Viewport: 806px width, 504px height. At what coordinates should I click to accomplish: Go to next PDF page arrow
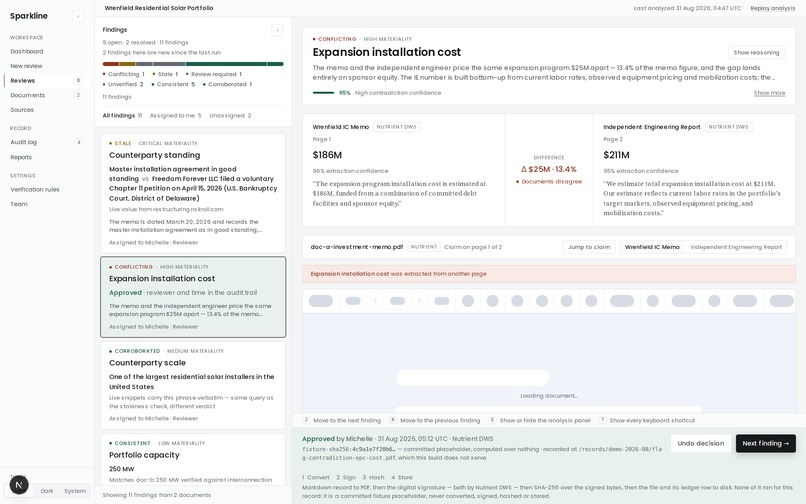[x=419, y=301]
